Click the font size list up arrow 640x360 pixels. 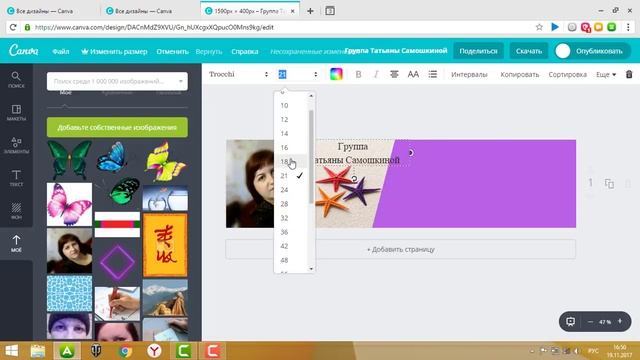pyautogui.click(x=311, y=96)
